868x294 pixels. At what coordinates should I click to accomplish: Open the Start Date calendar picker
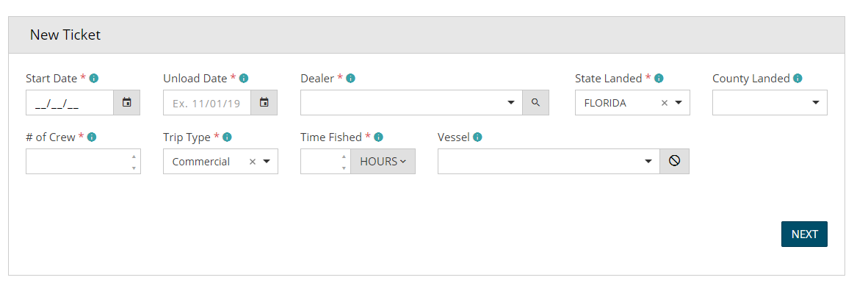point(126,103)
